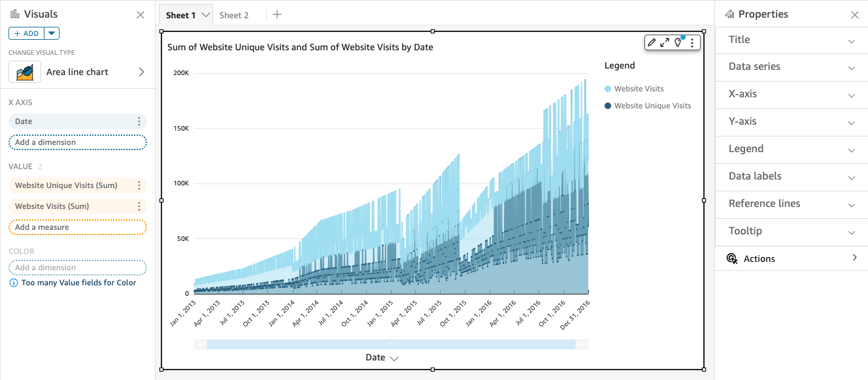Click the pencil edit icon on visual

click(652, 42)
